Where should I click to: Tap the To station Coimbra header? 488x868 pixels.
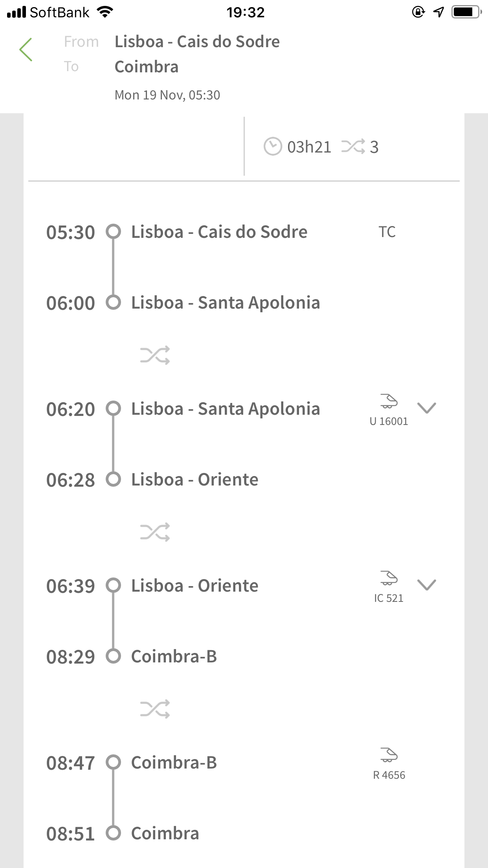[147, 67]
